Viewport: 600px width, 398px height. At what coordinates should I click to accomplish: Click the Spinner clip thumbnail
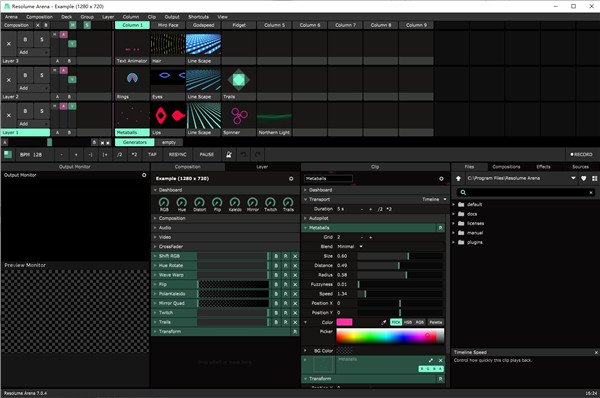pos(239,116)
